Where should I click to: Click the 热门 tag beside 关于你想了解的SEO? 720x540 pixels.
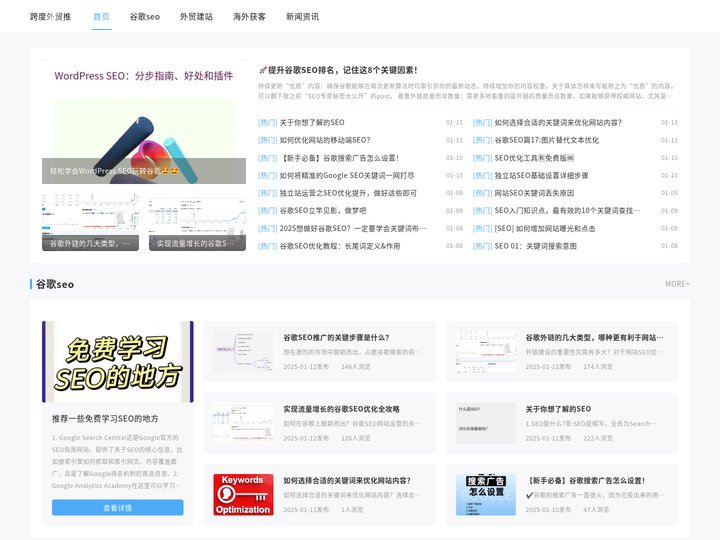pos(267,123)
